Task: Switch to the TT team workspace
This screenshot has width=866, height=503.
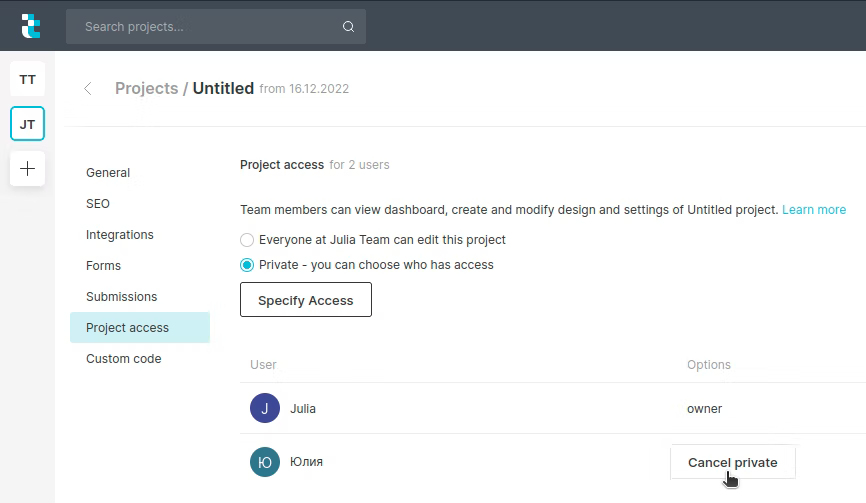Action: 28,79
